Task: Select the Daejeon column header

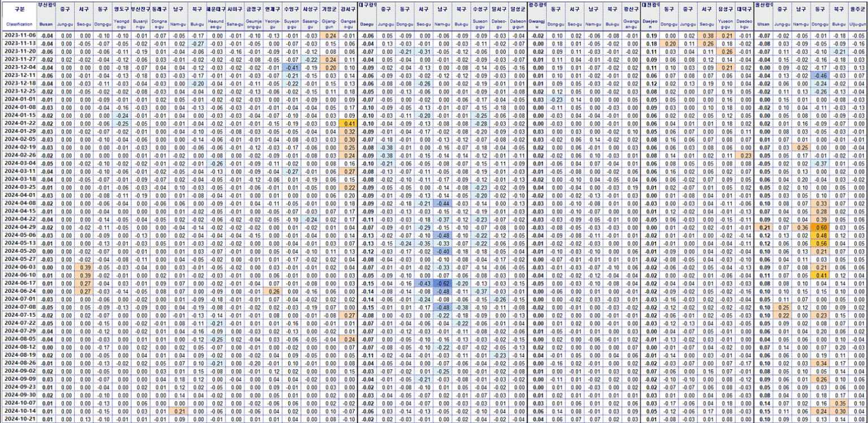Action: 650,25
